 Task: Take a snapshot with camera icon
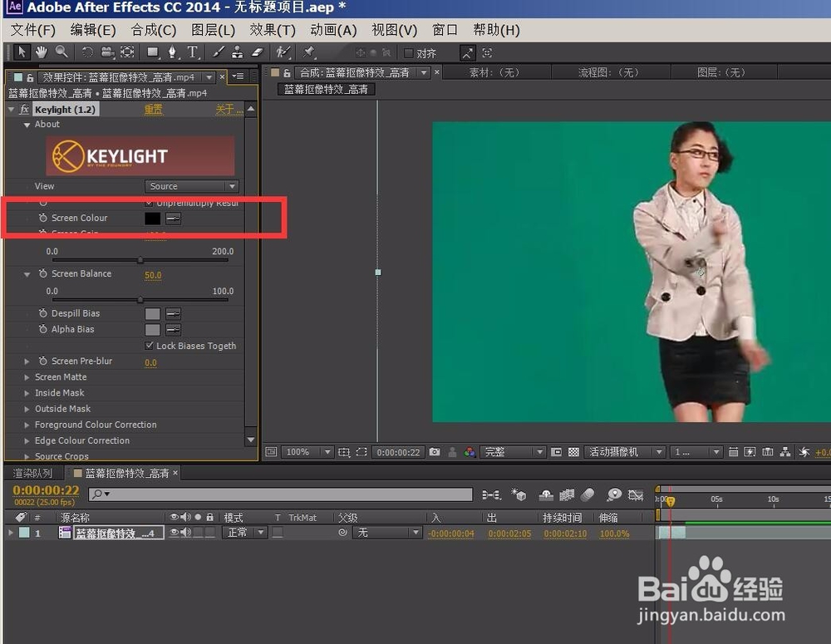[435, 452]
